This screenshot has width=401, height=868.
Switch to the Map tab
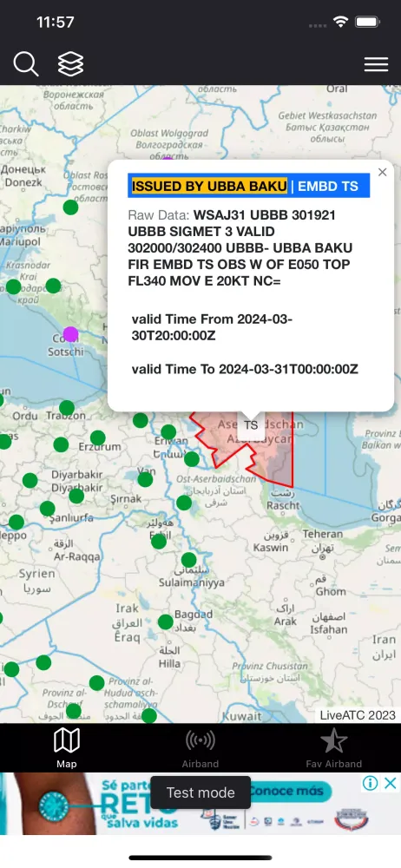click(67, 748)
